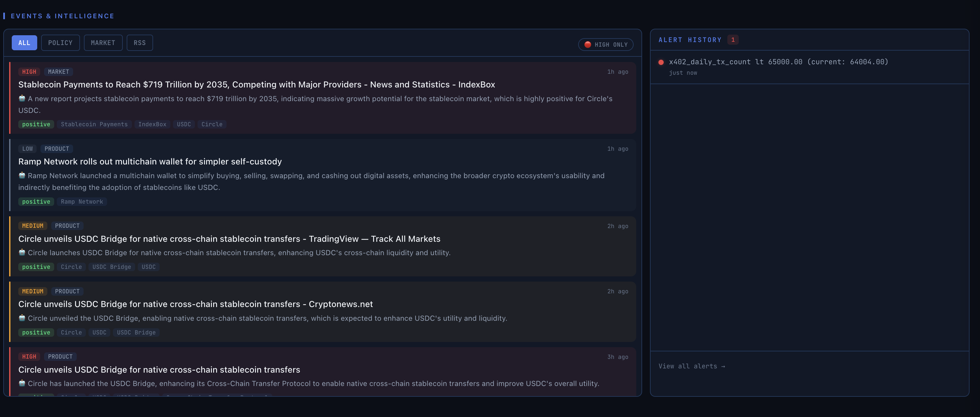Image resolution: width=980 pixels, height=417 pixels.
Task: Open the Stablecoin Payments $719 Trillion headline
Action: coord(256,85)
